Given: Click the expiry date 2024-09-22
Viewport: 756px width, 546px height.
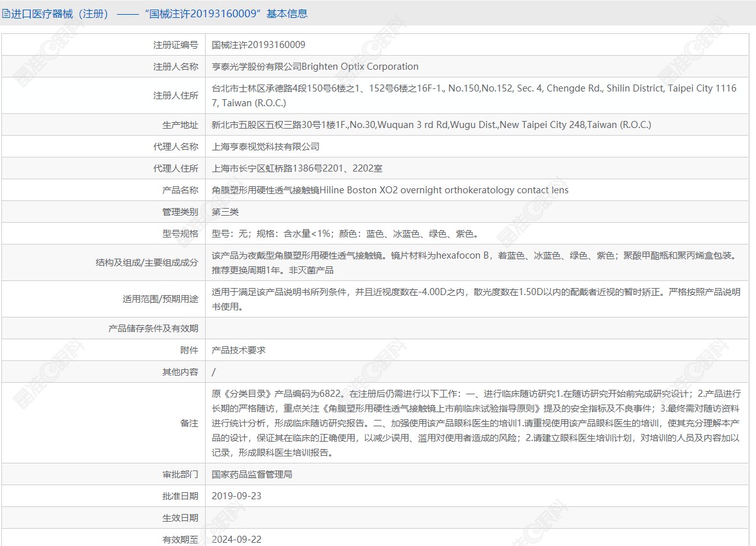Looking at the screenshot, I should click(236, 539).
